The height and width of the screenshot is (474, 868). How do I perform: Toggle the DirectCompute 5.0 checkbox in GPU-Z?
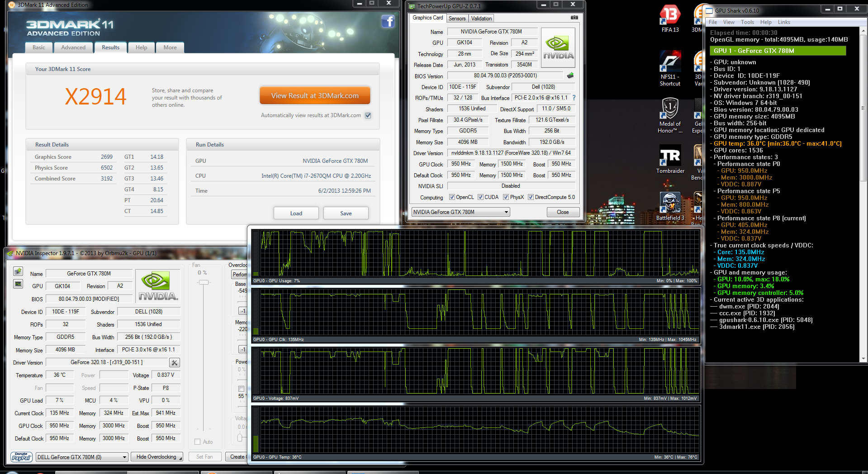tap(531, 197)
